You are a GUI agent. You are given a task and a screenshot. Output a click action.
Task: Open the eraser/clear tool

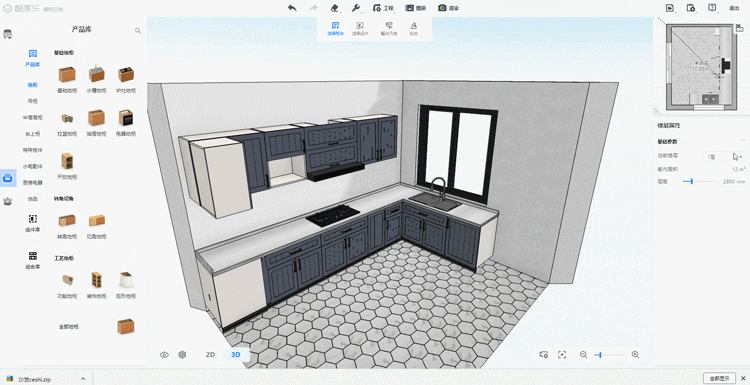334,8
